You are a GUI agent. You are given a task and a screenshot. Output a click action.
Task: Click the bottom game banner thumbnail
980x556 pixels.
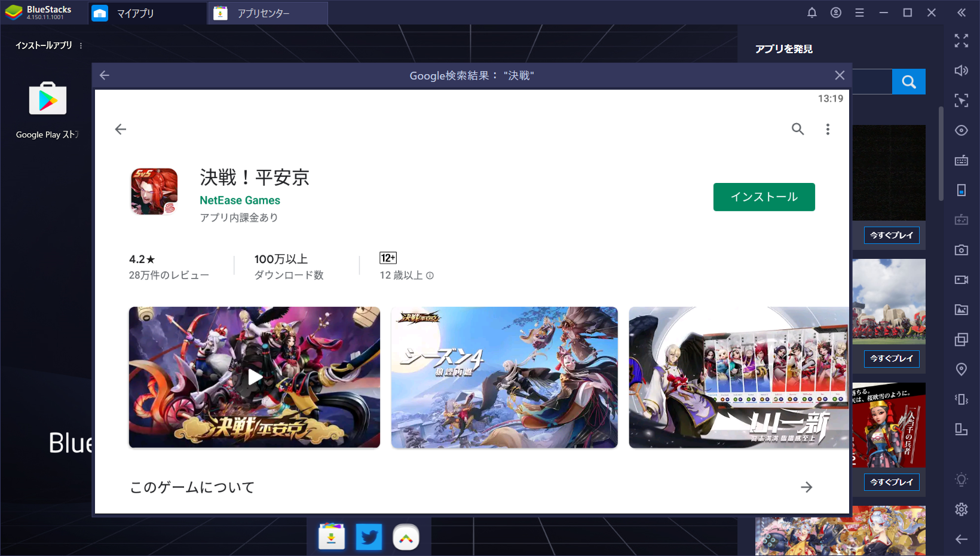point(840,531)
